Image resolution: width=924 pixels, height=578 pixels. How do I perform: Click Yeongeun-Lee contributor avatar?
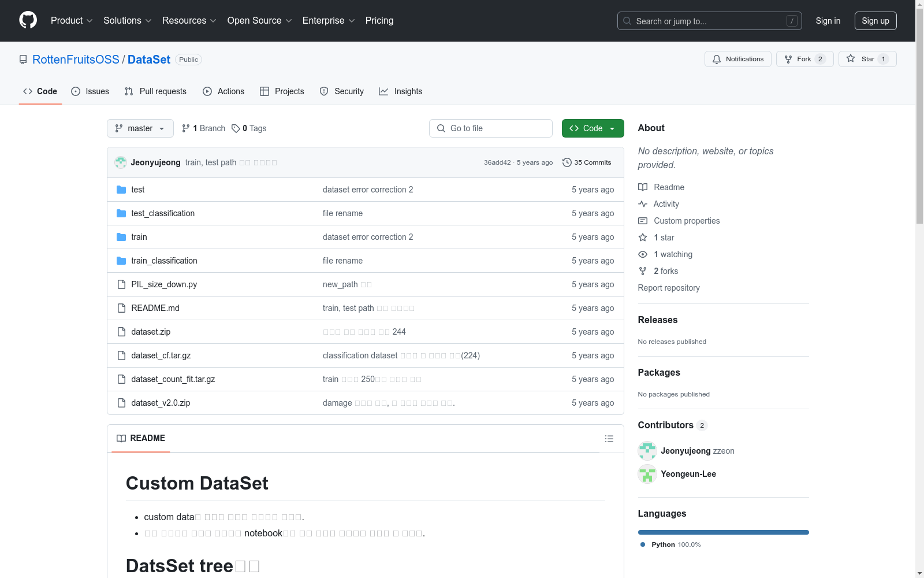647,474
